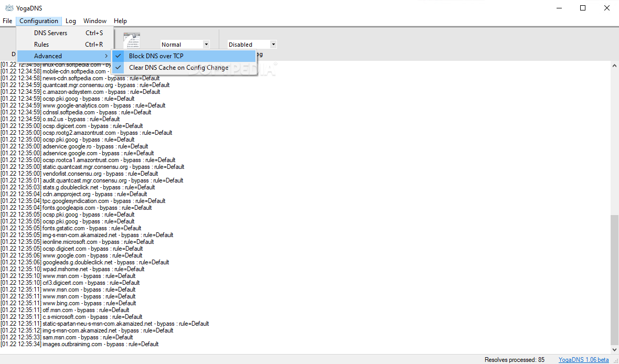Select the static.quantcast.mgr.consensu.org log entry
Viewport: 619px width, 364px height.
92,167
